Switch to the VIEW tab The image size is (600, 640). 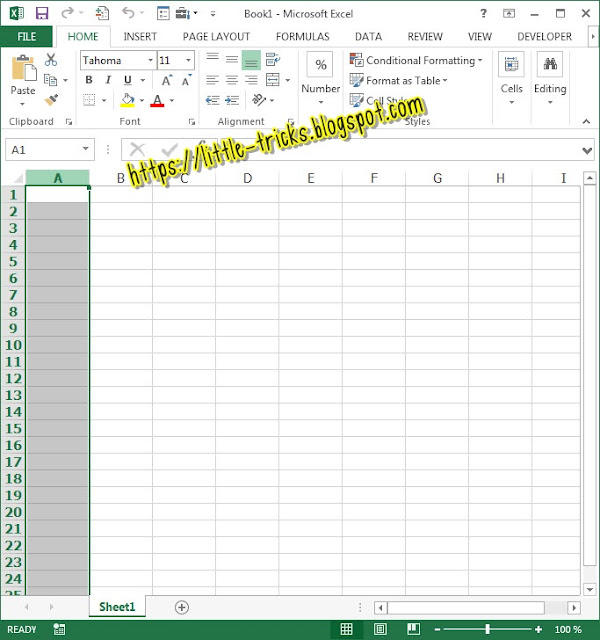[480, 37]
